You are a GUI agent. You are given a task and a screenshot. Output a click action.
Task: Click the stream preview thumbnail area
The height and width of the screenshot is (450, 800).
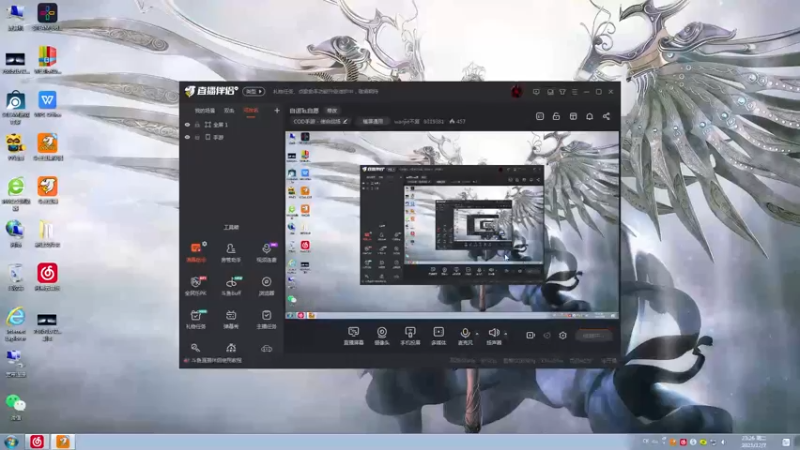(x=452, y=225)
